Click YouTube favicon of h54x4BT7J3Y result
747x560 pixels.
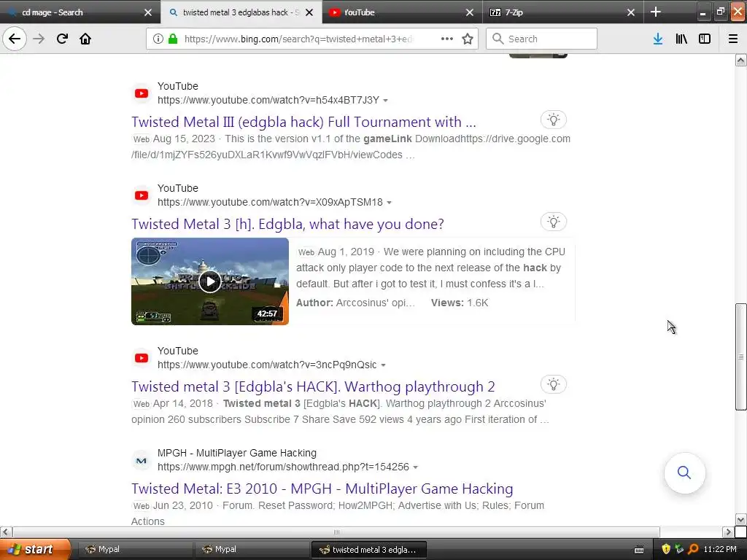[142, 93]
